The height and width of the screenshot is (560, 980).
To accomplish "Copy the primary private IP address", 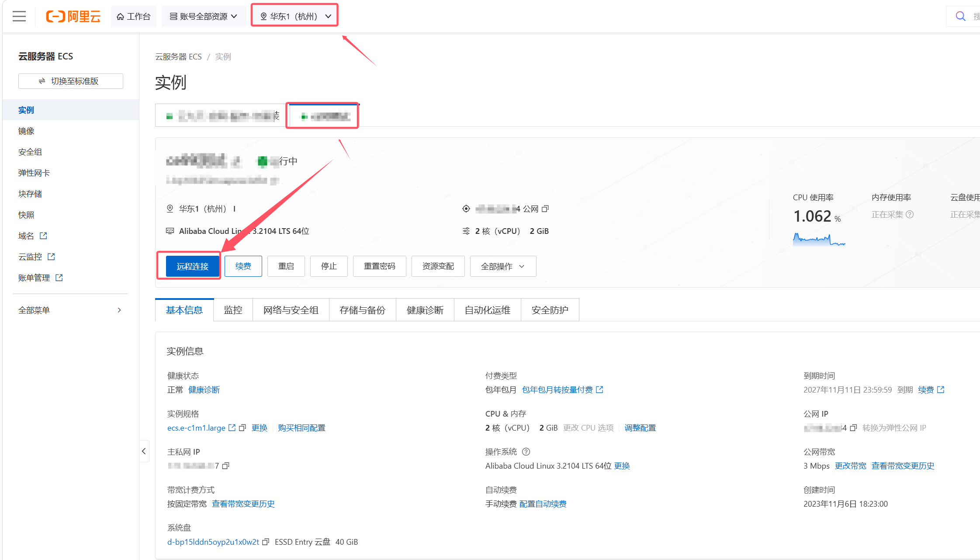I will [226, 466].
